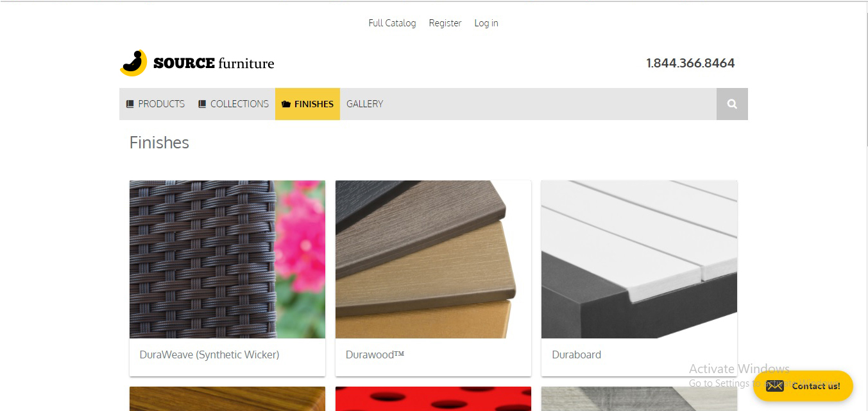Click the DuraWeave (Synthetic Wicker) title

(209, 354)
